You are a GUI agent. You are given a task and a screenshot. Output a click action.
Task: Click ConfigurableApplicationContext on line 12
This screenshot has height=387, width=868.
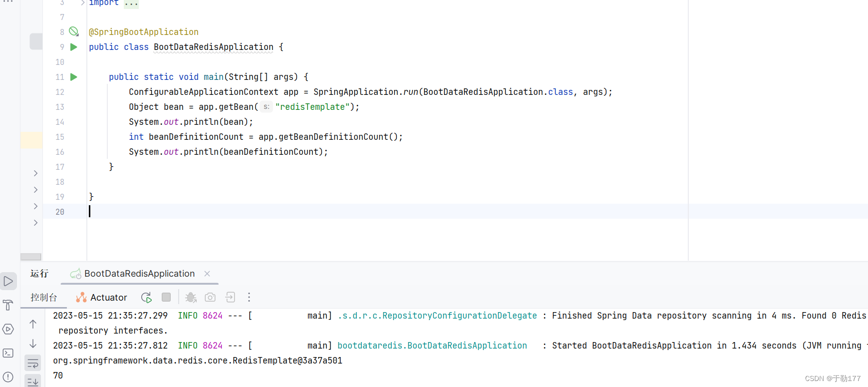pyautogui.click(x=204, y=92)
